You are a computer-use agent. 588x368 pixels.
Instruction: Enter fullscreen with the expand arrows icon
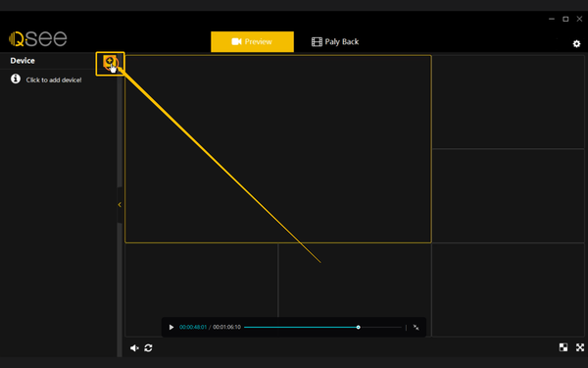(x=580, y=347)
